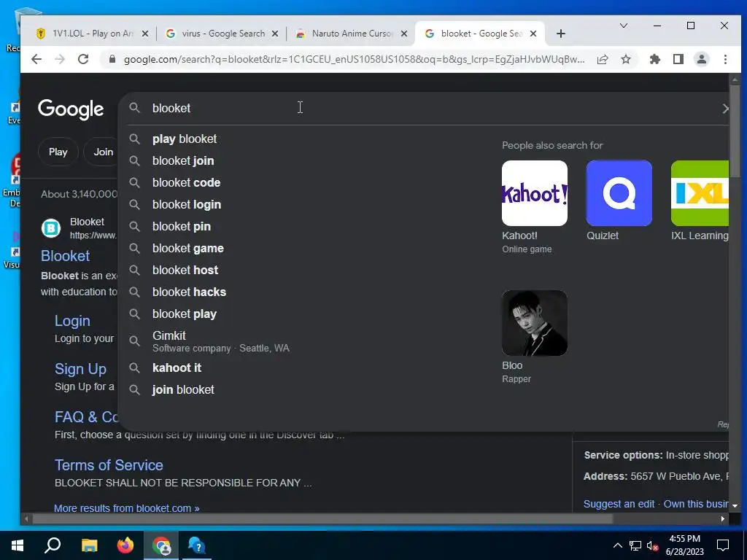Viewport: 747px width, 560px height.
Task: Clear the search box with X
Action: [724, 109]
